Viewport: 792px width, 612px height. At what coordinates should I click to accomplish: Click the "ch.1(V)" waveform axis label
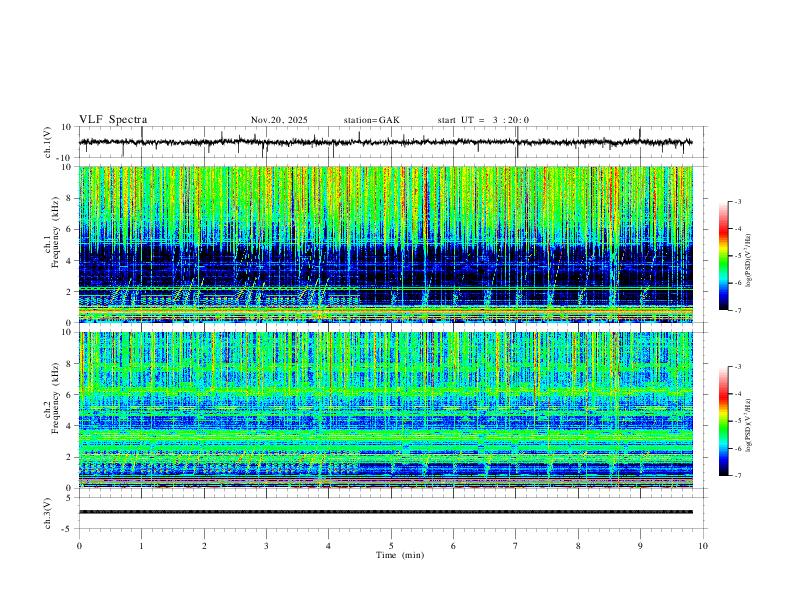click(x=48, y=142)
